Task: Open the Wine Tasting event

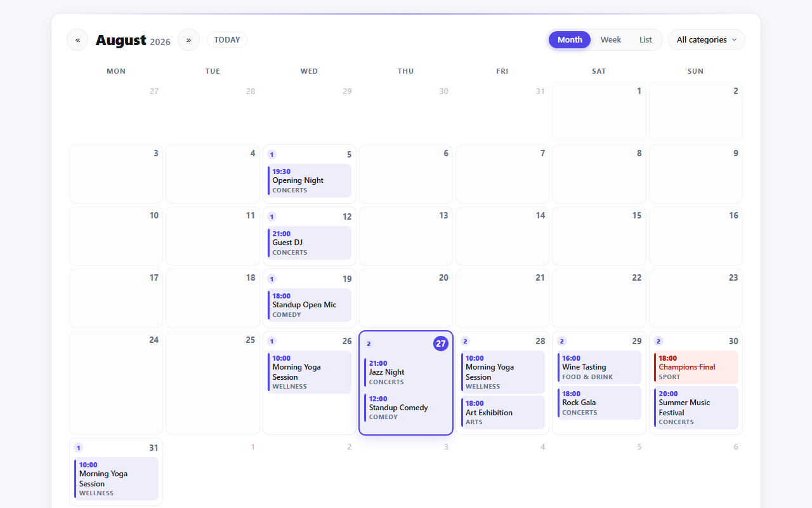Action: [x=599, y=367]
